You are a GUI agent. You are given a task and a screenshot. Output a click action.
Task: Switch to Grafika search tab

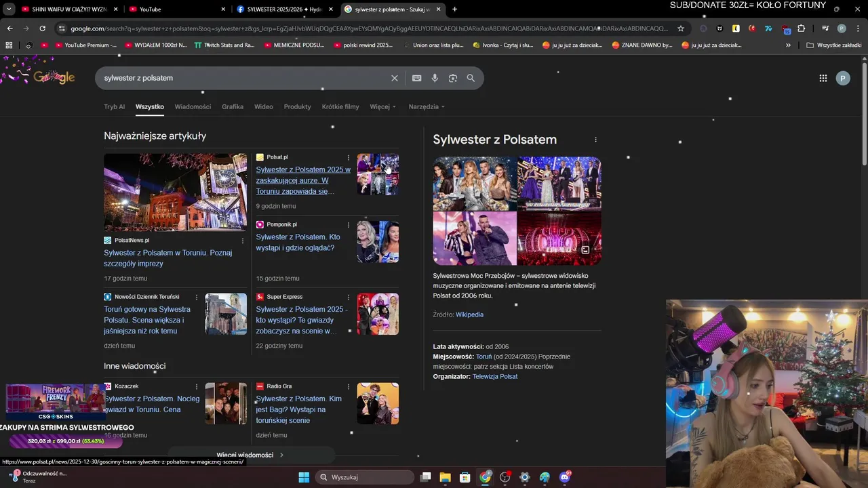(x=233, y=106)
